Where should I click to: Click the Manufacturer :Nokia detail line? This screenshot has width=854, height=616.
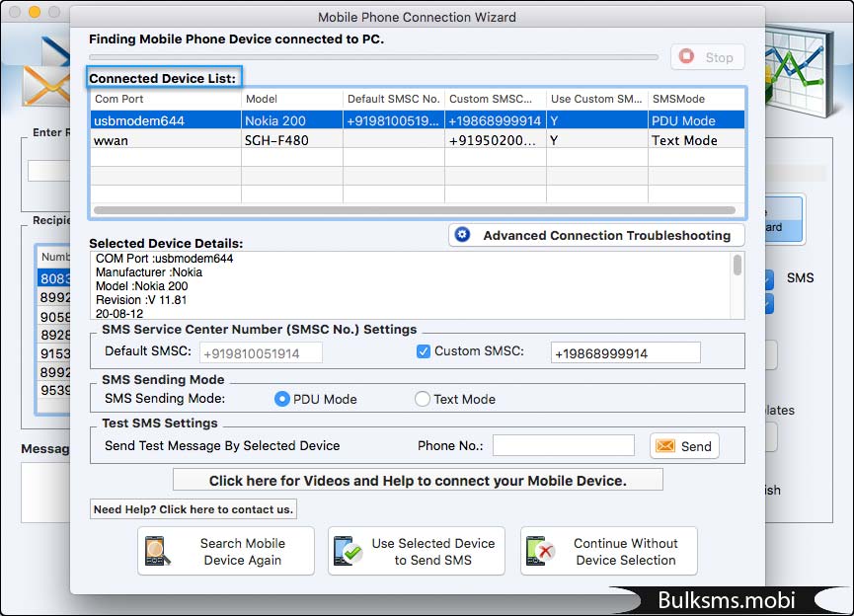149,271
